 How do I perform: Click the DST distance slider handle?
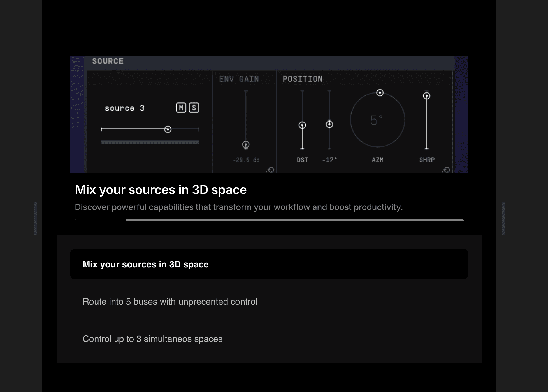(x=302, y=125)
